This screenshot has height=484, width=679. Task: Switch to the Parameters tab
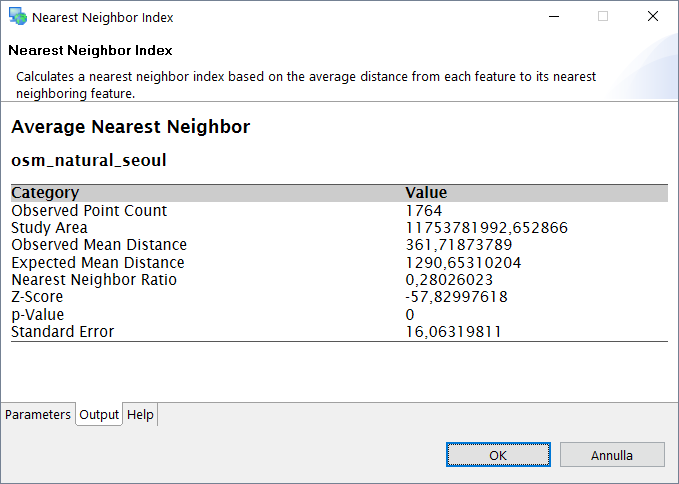click(38, 414)
